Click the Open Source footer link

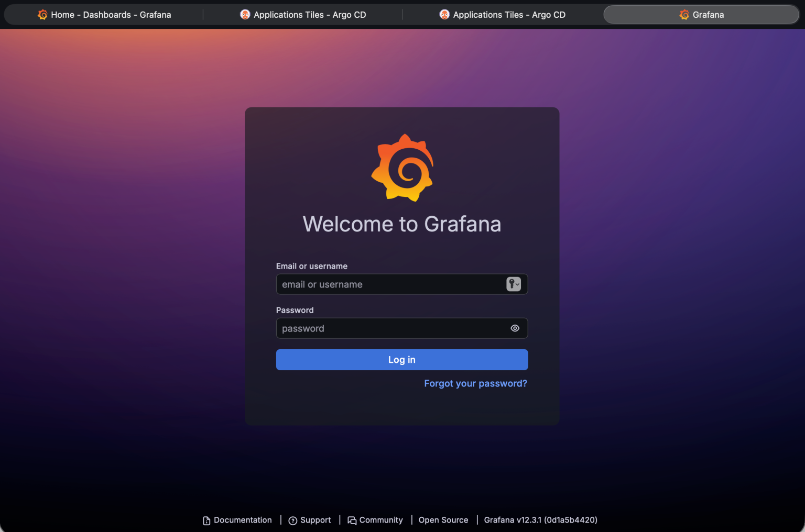coord(443,520)
